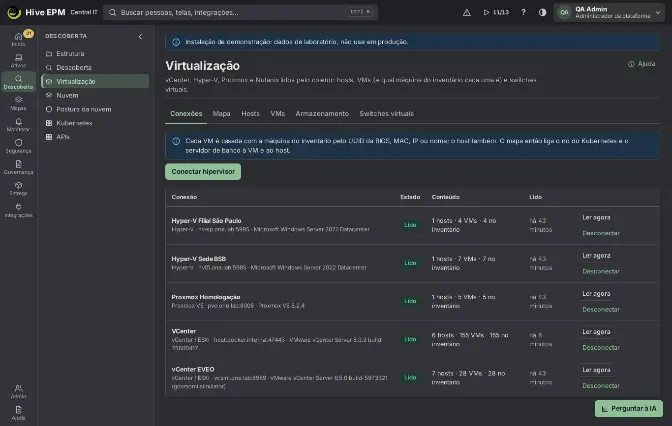Collapse the Descoberta side panel chevron
672x426 pixels.
tap(140, 36)
